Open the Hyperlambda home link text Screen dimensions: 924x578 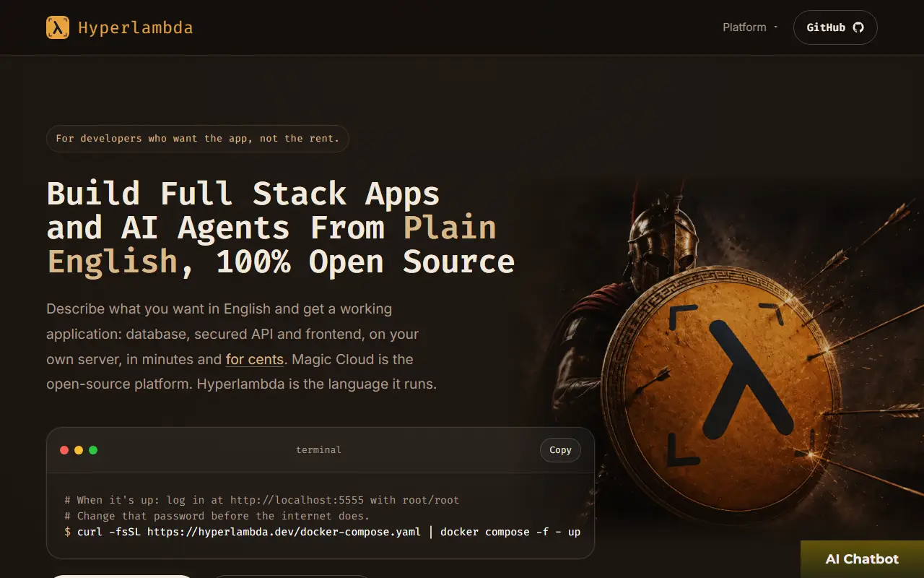pos(136,27)
